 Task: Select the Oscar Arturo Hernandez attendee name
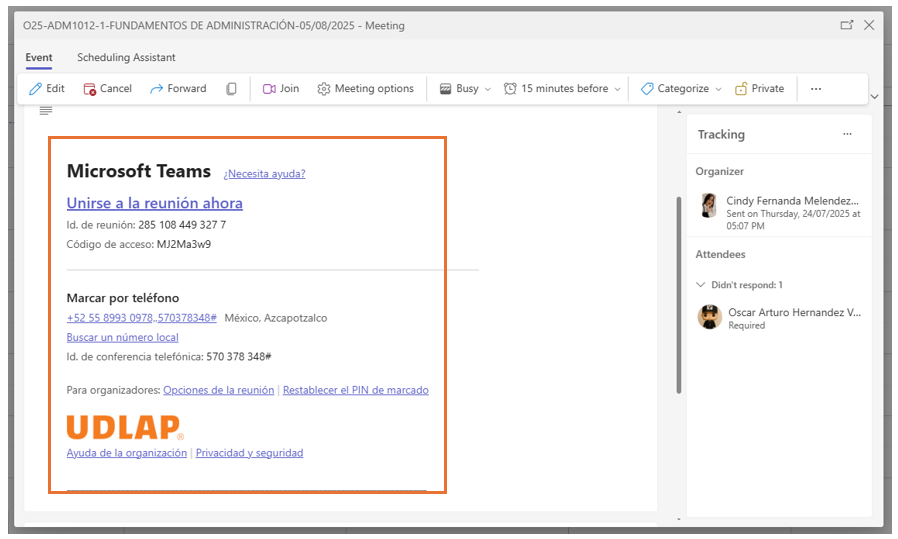pos(794,312)
